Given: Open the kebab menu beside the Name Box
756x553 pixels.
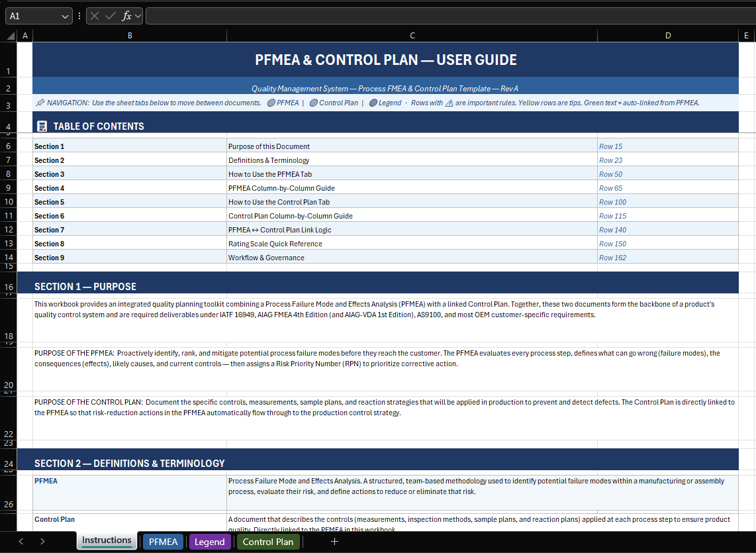Looking at the screenshot, I should point(79,15).
